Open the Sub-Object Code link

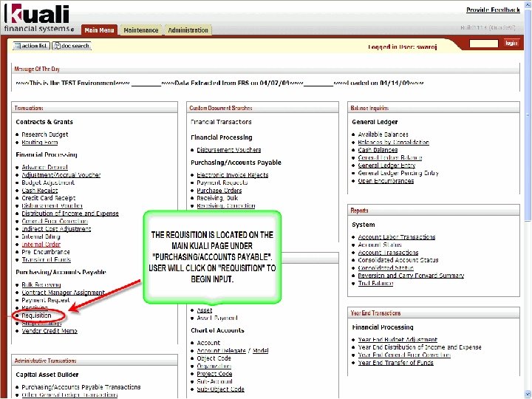[220, 389]
